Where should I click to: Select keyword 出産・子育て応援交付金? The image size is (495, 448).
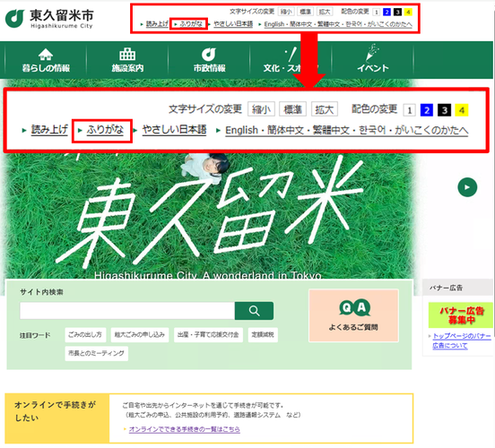point(208,335)
